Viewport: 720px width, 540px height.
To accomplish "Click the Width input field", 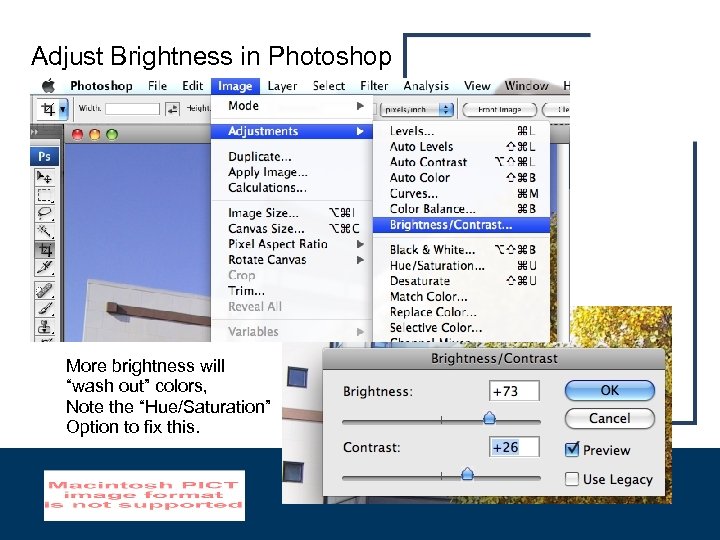I will click(132, 109).
